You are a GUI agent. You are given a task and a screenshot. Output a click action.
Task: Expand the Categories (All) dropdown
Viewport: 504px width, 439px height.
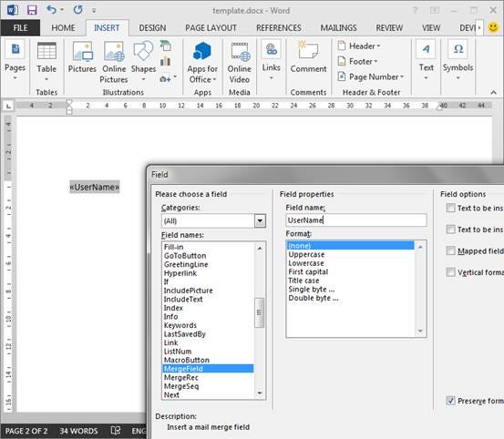[x=260, y=221]
